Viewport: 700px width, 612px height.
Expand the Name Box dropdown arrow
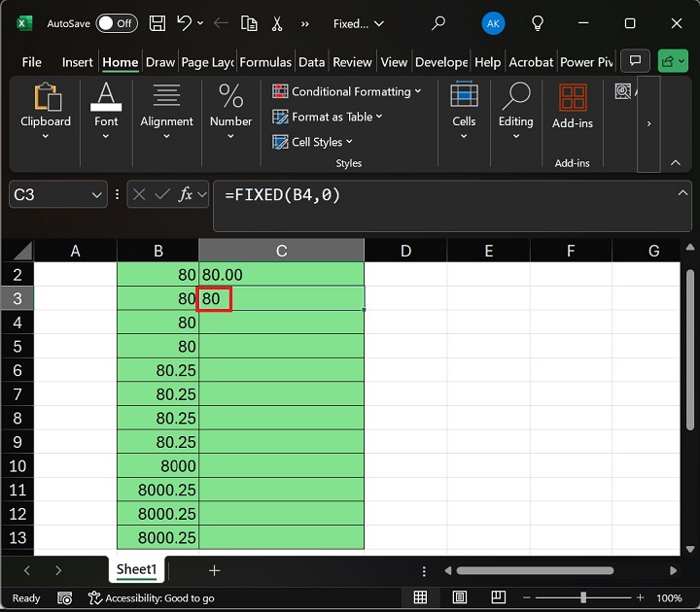coord(96,195)
